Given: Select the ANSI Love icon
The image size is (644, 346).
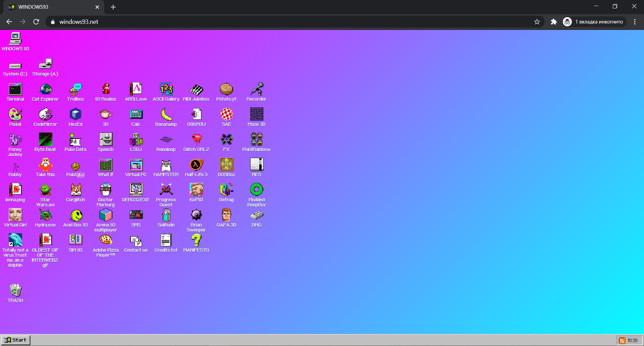Looking at the screenshot, I should (136, 92).
